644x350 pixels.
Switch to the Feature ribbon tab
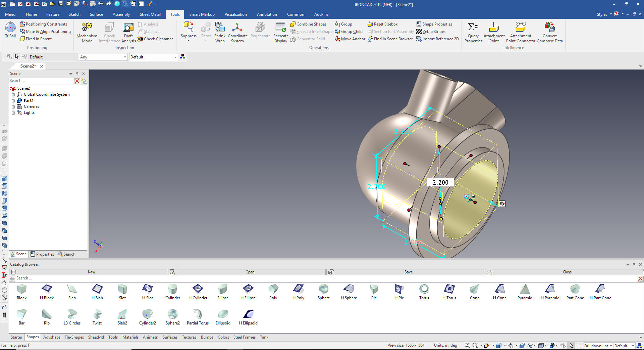53,14
